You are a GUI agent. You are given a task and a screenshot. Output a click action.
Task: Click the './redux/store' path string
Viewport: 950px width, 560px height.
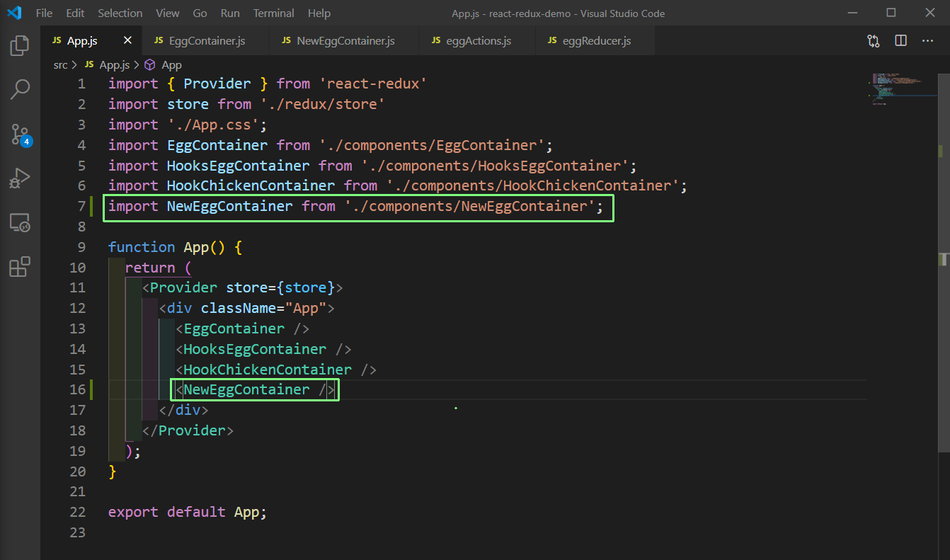pyautogui.click(x=322, y=104)
